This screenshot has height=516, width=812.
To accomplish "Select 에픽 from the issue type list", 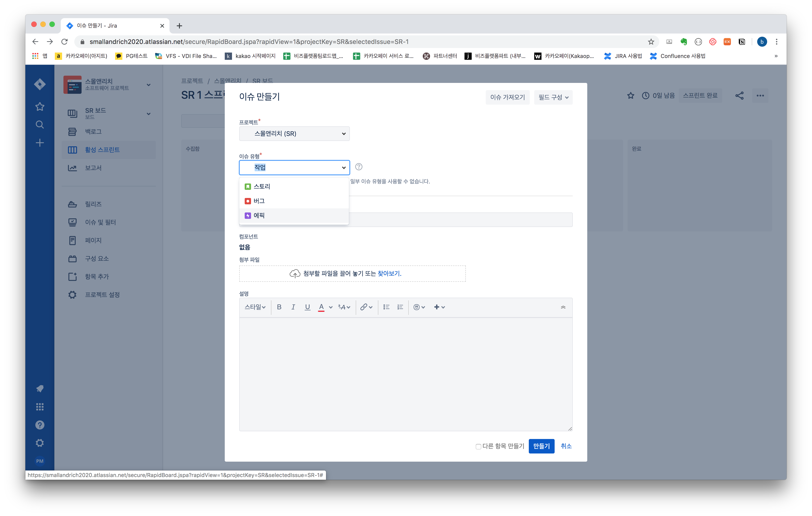I will click(259, 216).
